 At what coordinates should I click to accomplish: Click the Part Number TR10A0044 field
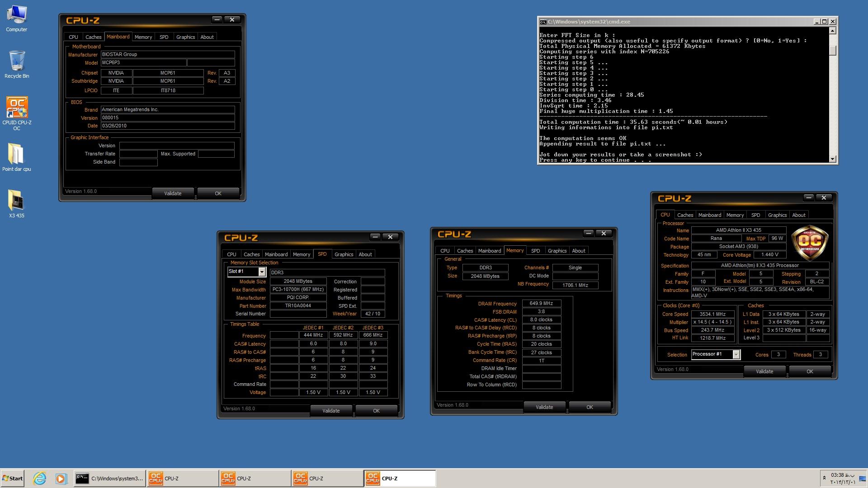coord(298,306)
